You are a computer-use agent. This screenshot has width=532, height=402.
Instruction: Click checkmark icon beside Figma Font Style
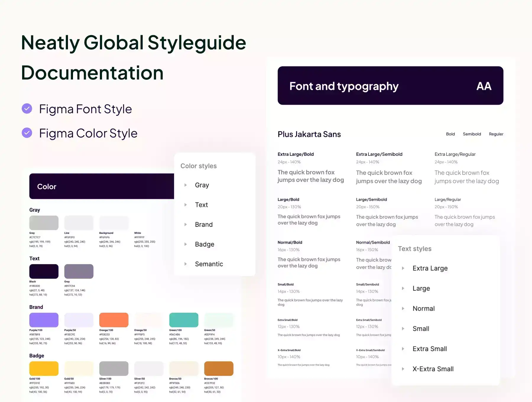coord(27,109)
